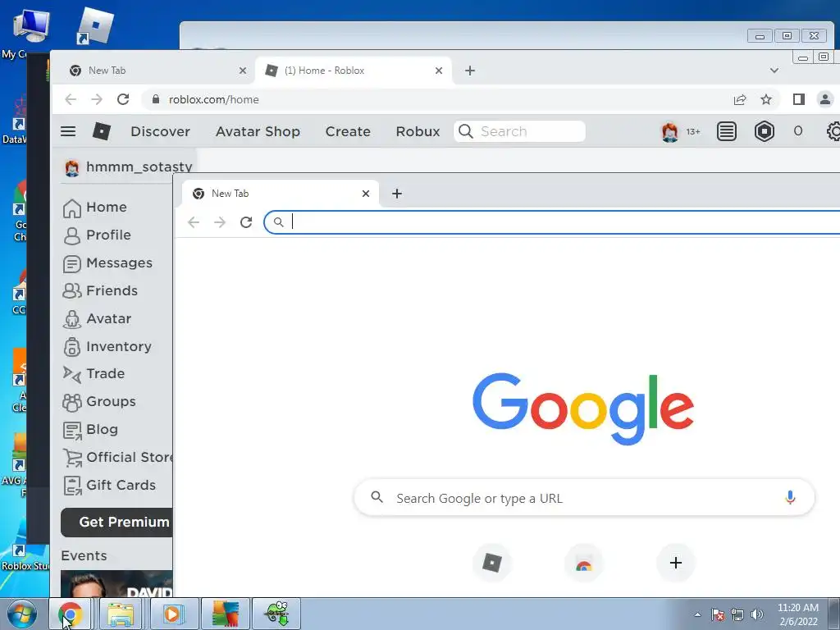Viewport: 840px width, 630px height.
Task: Go to the Create section
Action: click(x=348, y=131)
